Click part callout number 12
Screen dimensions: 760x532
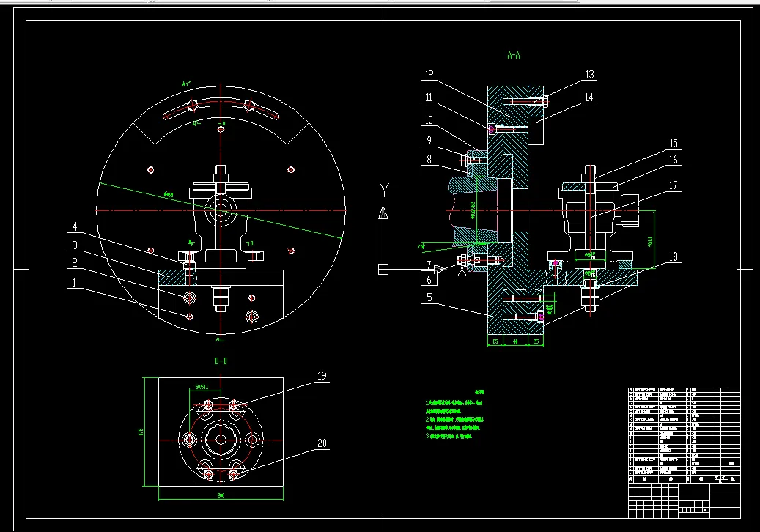tap(429, 75)
